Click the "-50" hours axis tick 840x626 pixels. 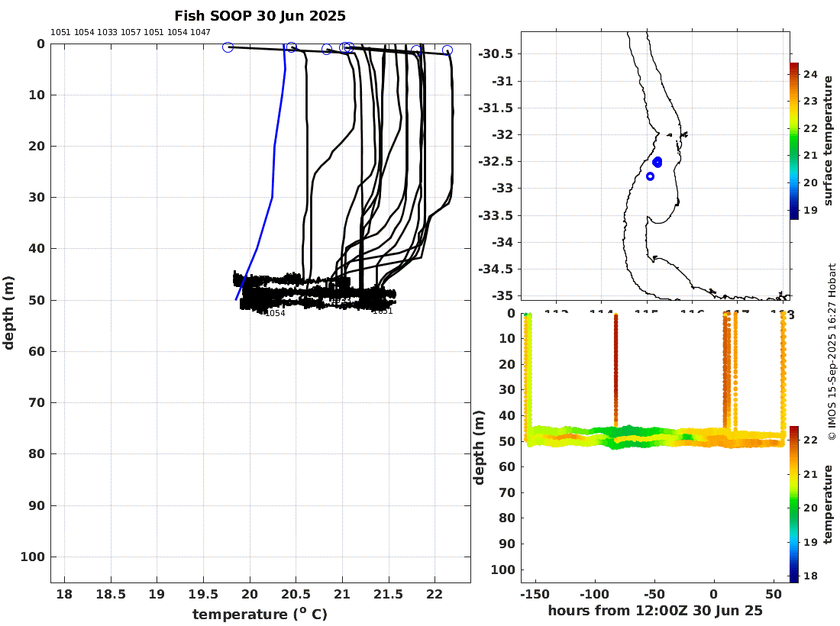tap(654, 595)
